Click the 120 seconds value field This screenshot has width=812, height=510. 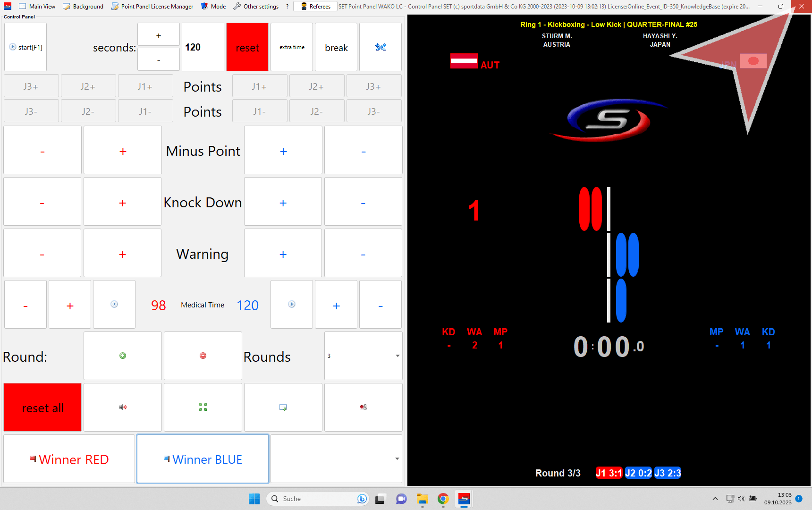point(203,47)
